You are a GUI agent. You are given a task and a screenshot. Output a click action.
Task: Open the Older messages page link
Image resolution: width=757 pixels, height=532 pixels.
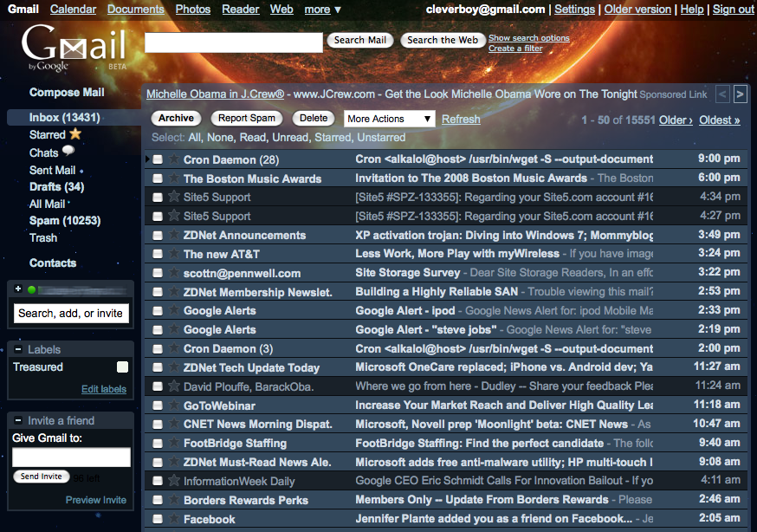point(676,120)
